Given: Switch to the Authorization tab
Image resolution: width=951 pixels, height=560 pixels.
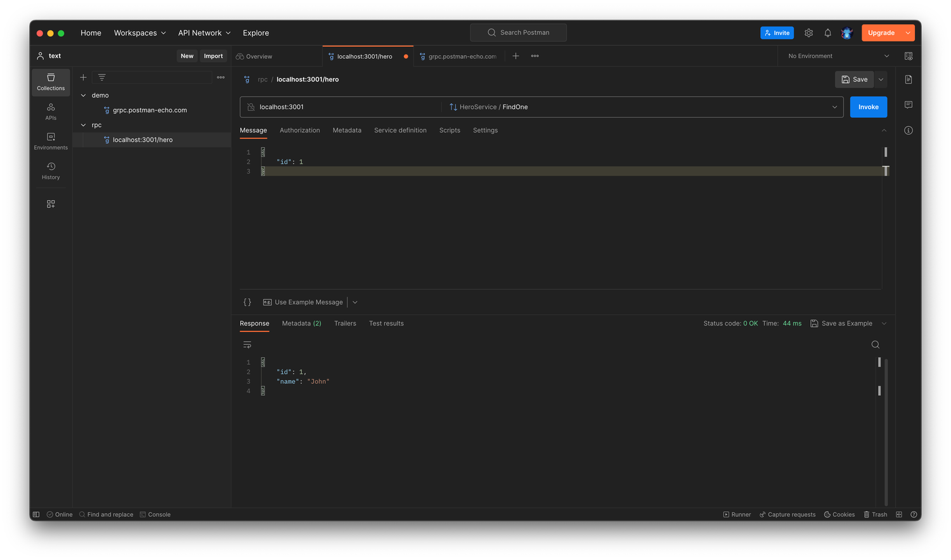Looking at the screenshot, I should pyautogui.click(x=299, y=130).
